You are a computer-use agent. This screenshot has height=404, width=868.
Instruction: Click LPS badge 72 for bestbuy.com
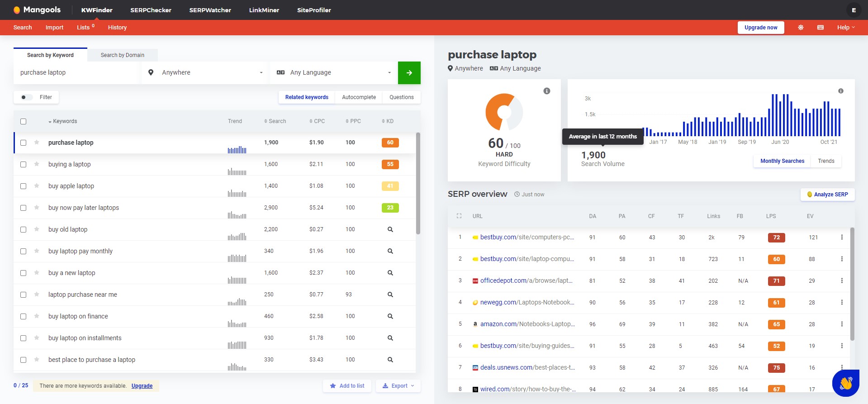[776, 238]
